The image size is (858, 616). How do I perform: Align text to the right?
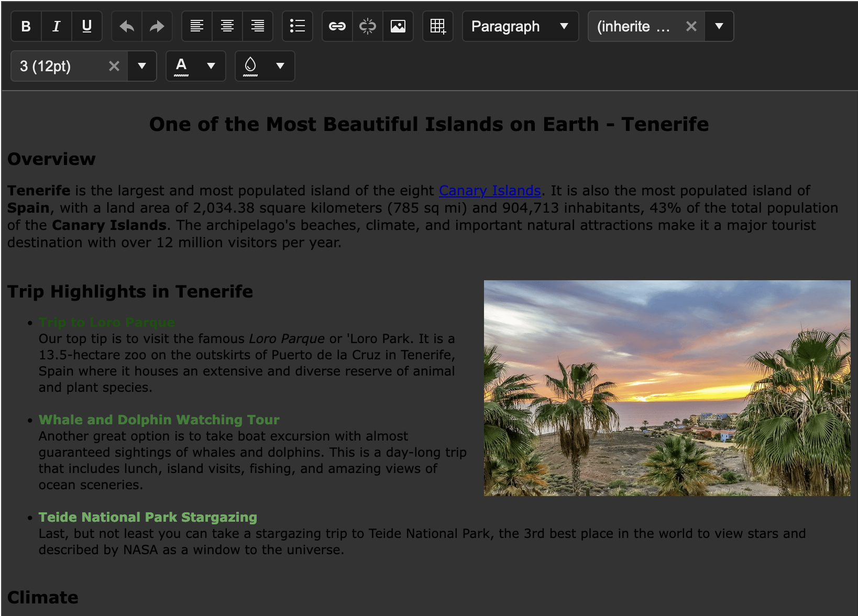click(x=258, y=26)
